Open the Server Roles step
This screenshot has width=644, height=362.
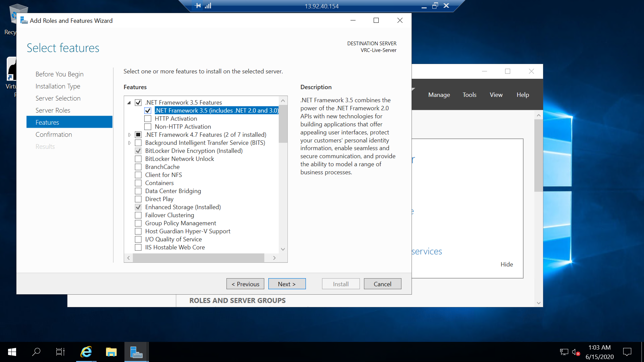pyautogui.click(x=53, y=110)
